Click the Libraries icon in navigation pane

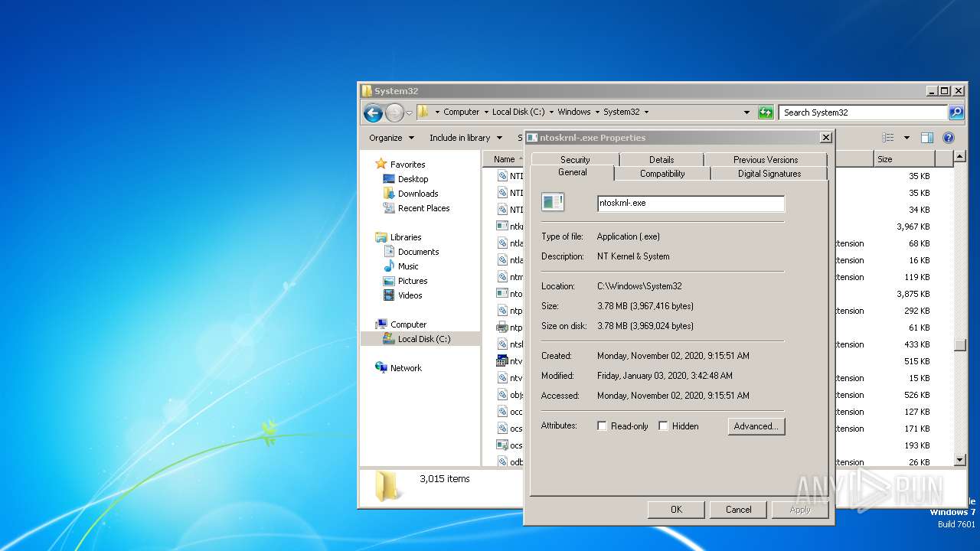(381, 237)
